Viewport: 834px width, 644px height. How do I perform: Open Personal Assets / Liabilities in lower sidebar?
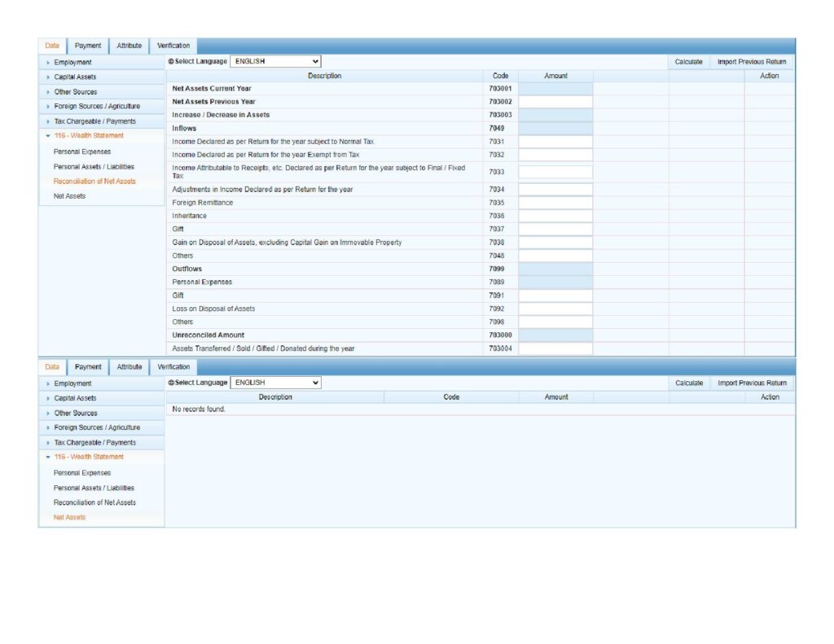pyautogui.click(x=94, y=488)
